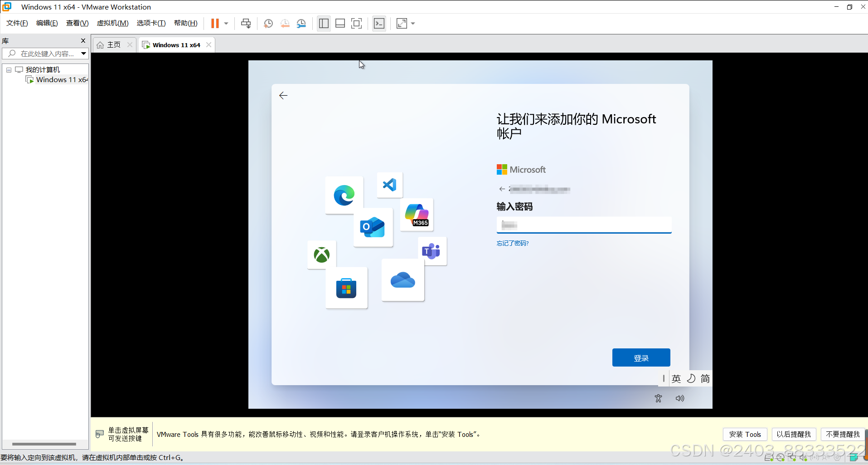Image resolution: width=868 pixels, height=465 pixels.
Task: Click the Microsoft Store app tile
Action: 346,288
